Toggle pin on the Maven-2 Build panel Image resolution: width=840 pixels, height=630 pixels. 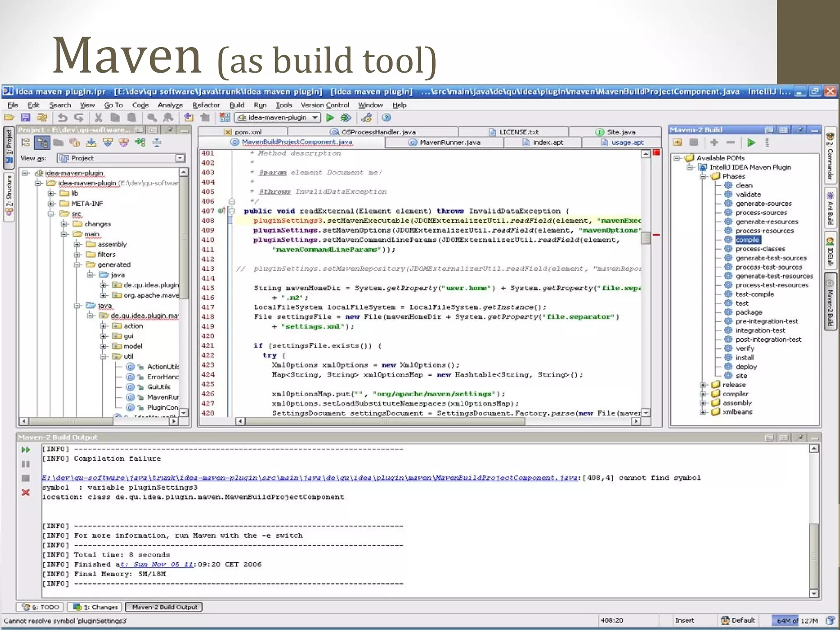pos(799,130)
